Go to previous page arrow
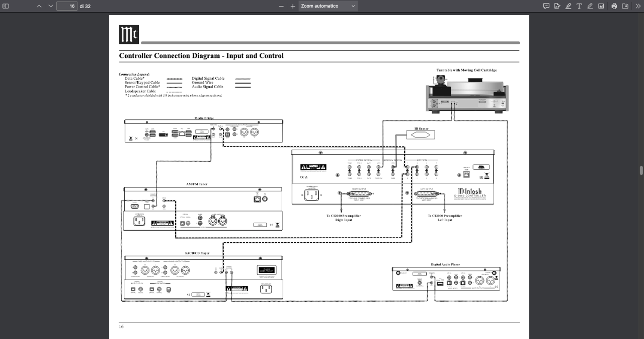 tap(39, 6)
